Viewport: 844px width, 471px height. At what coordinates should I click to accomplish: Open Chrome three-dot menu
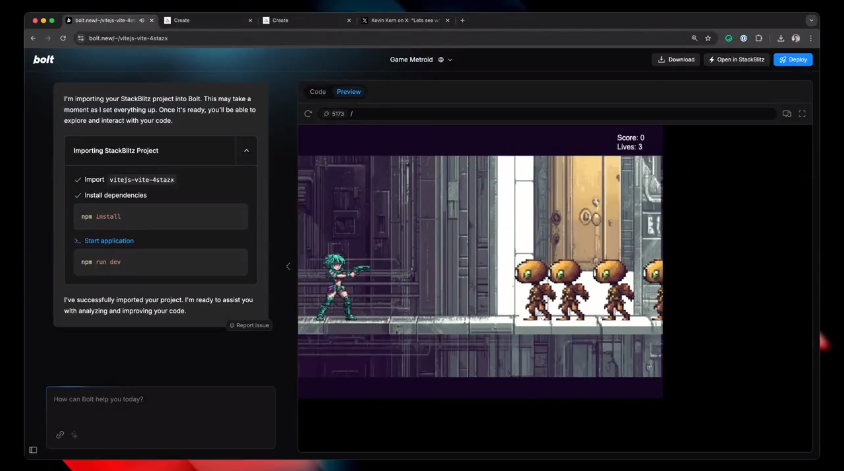811,38
